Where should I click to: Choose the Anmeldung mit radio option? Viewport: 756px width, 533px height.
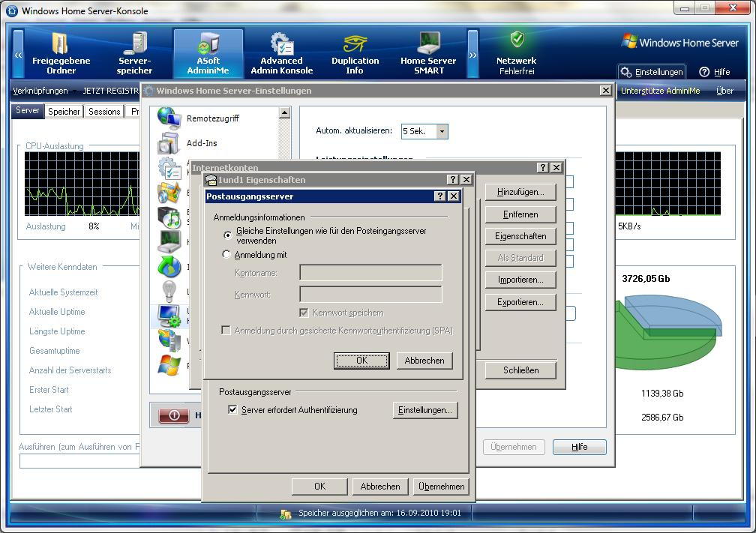coord(227,255)
